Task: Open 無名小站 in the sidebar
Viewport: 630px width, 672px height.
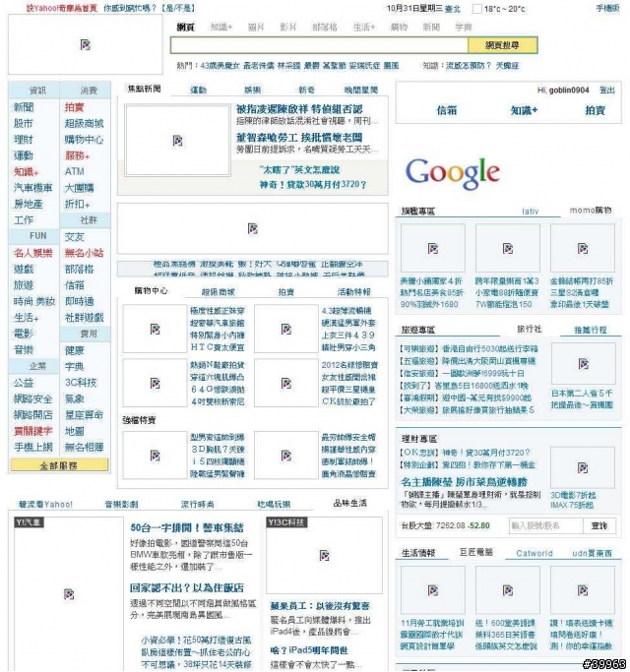Action: click(84, 253)
